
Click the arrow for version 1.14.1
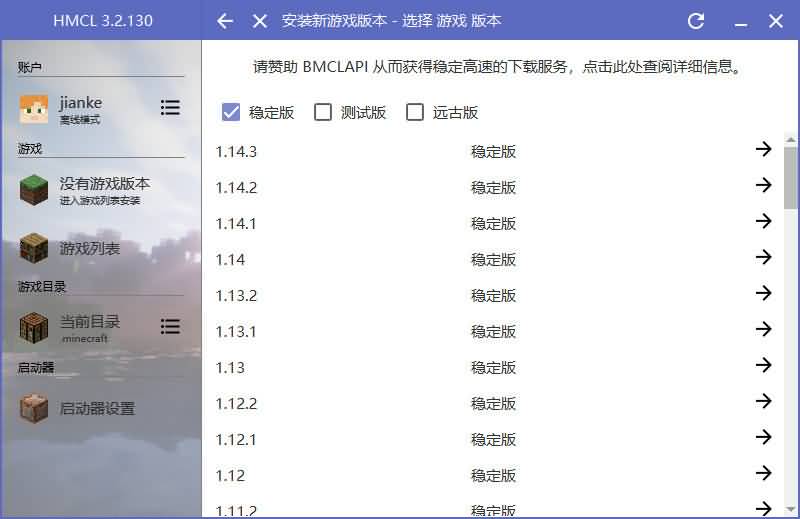point(763,221)
